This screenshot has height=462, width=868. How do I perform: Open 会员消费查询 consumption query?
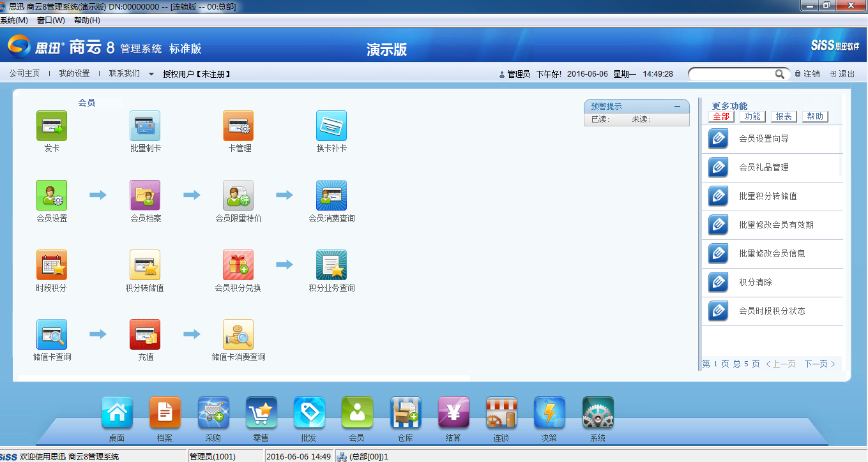coord(331,195)
